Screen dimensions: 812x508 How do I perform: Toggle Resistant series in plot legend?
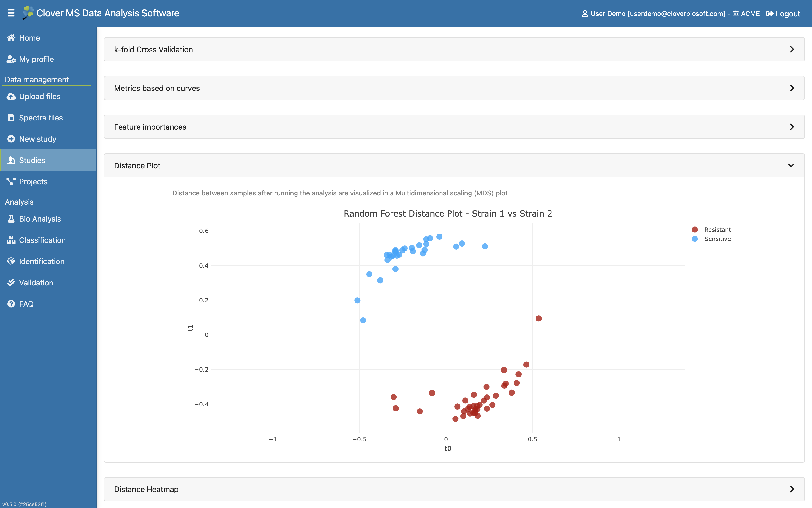pyautogui.click(x=717, y=230)
